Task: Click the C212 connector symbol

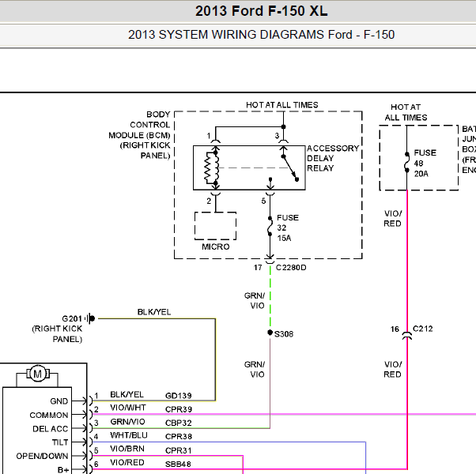Action: tap(406, 335)
